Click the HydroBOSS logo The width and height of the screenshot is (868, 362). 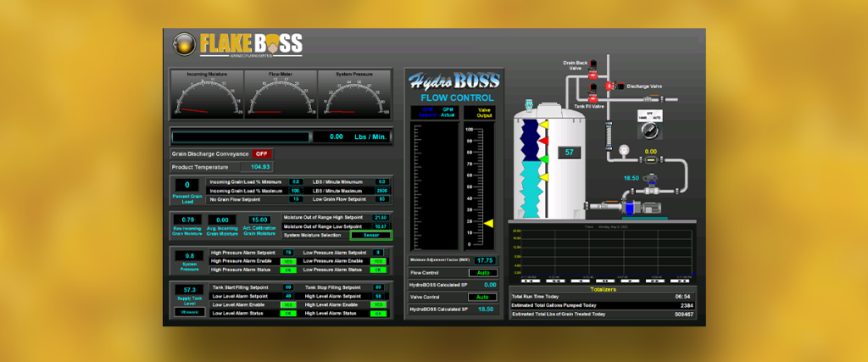tap(454, 81)
